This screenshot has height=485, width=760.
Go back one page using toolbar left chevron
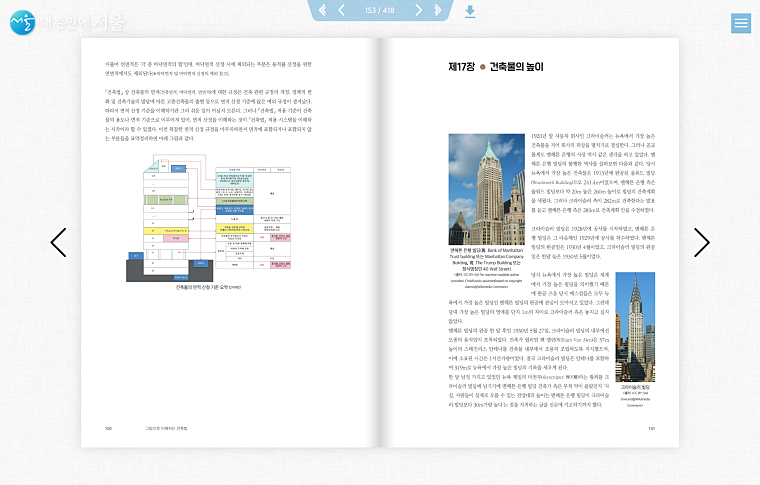(342, 10)
